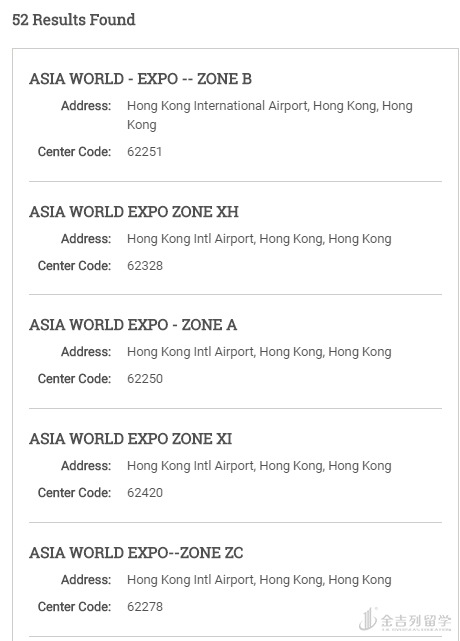Click the watermark logo icon
This screenshot has width=460, height=641.
(x=368, y=619)
